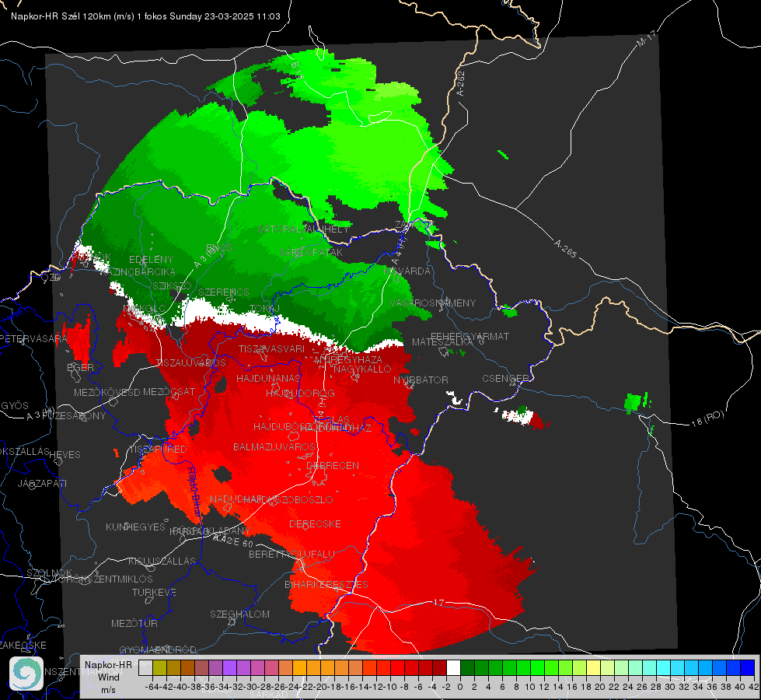Viewport: 761px width, 700px height.
Task: Select the MEZOTUR town label
Action: coord(134,623)
